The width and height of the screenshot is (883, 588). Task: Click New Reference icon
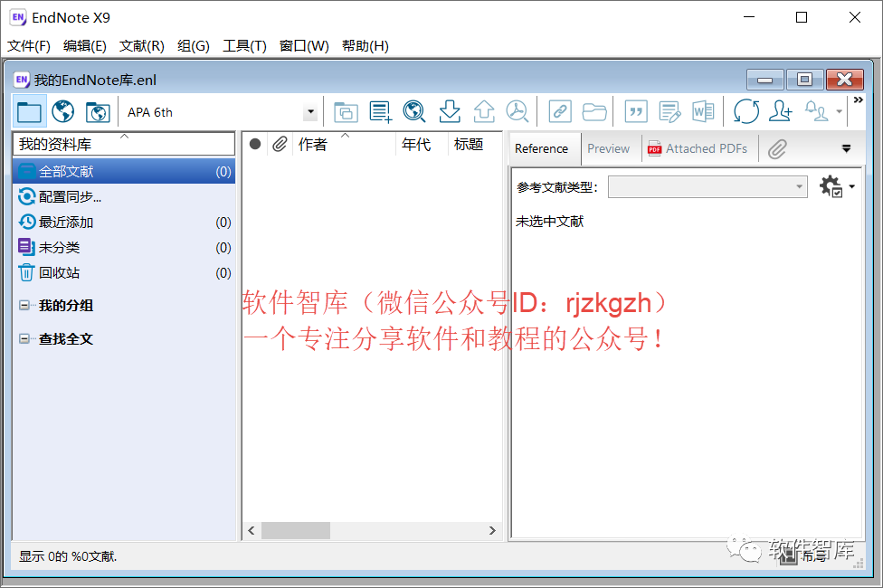(381, 112)
